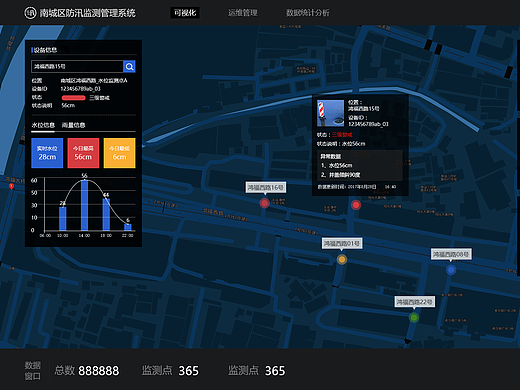This screenshot has width=520, height=390.
Task: Select red marker below the info popup
Action: pyautogui.click(x=356, y=205)
